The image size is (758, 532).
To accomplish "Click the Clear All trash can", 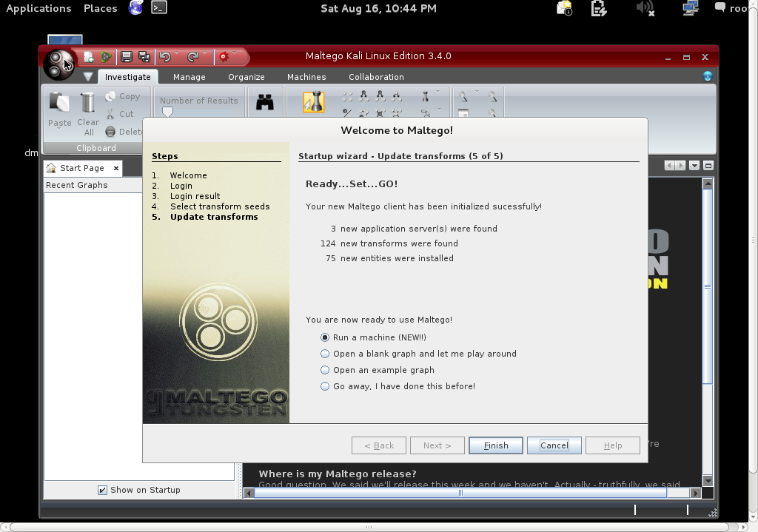I will pyautogui.click(x=88, y=102).
